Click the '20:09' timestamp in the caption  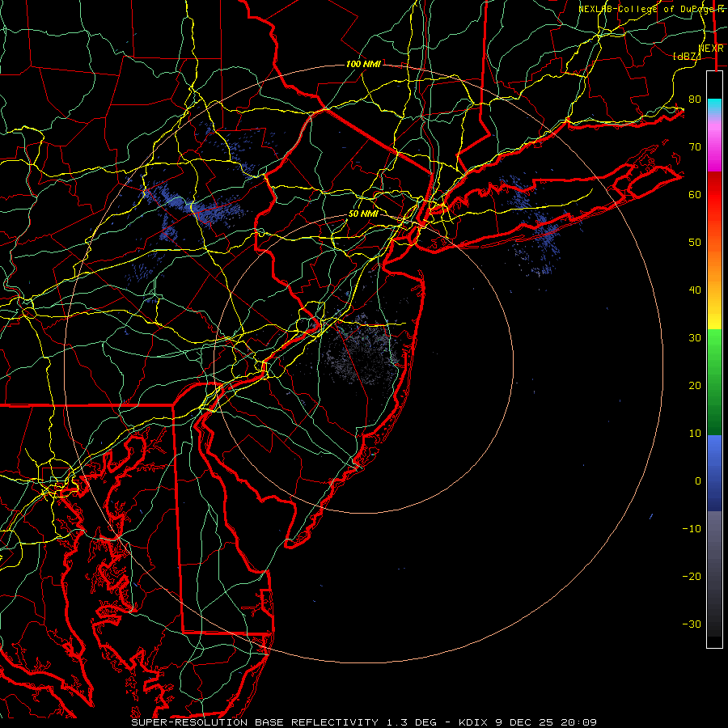pyautogui.click(x=578, y=722)
